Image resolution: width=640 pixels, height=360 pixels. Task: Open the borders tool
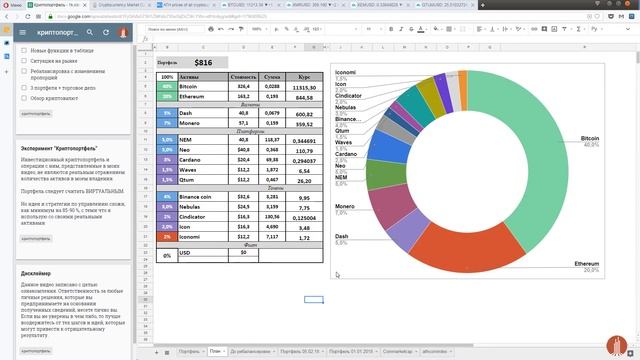click(x=449, y=29)
